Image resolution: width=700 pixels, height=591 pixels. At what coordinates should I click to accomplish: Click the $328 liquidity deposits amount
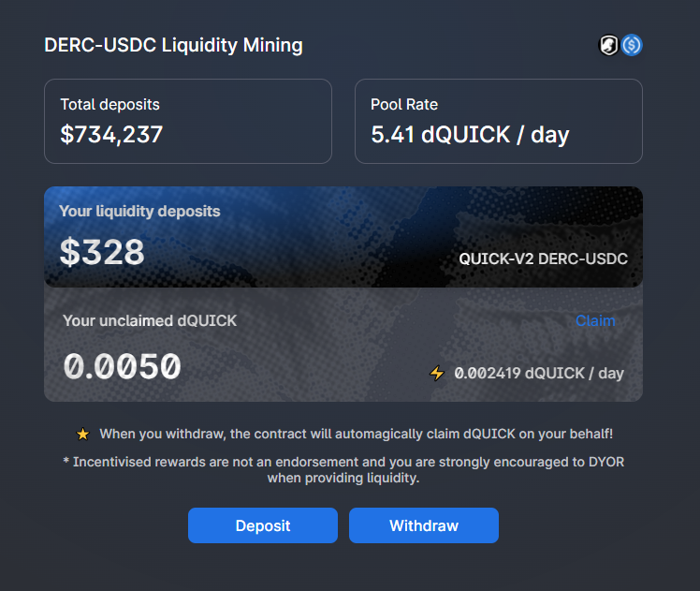(102, 252)
